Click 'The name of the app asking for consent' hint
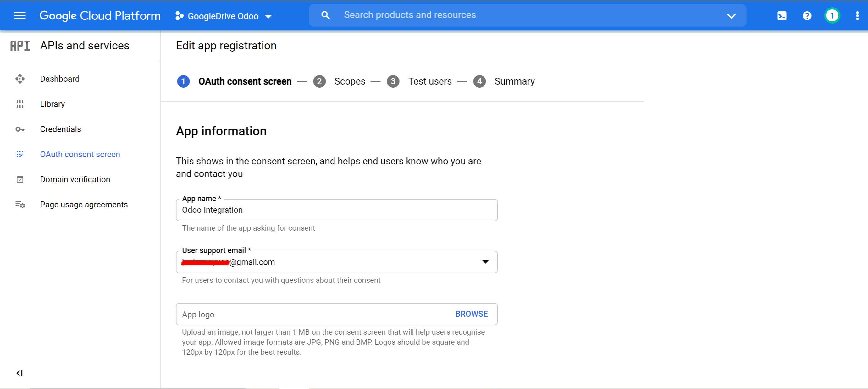This screenshot has width=868, height=389. [x=248, y=228]
